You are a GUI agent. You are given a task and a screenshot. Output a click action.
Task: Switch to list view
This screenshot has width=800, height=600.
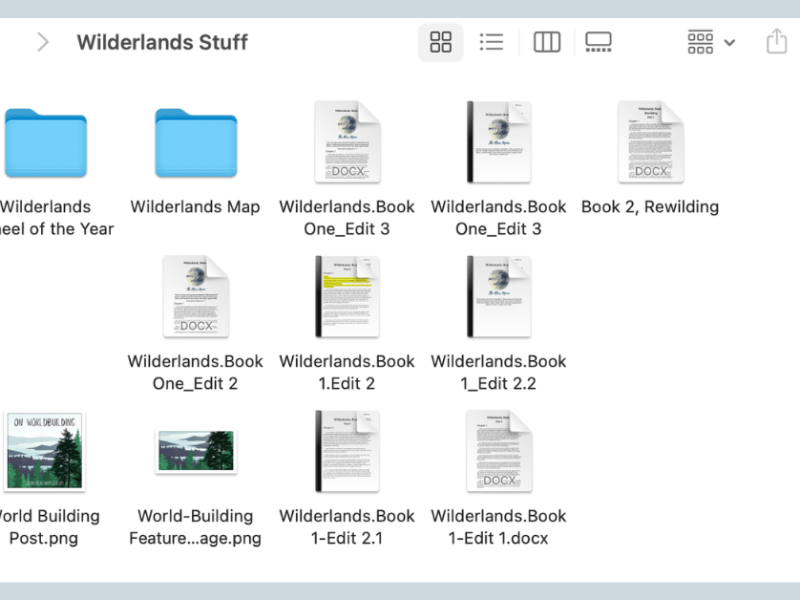(491, 42)
